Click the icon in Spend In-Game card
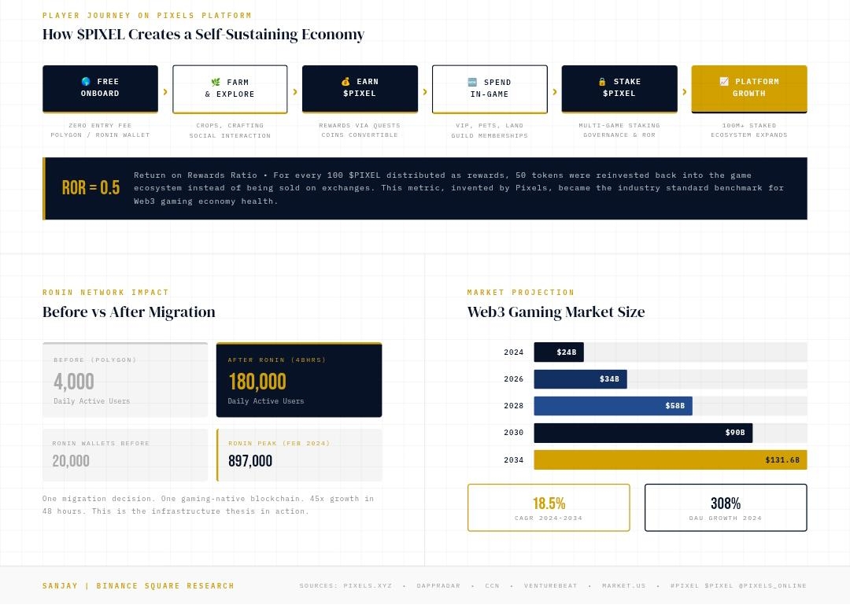The width and height of the screenshot is (850, 616). point(472,82)
